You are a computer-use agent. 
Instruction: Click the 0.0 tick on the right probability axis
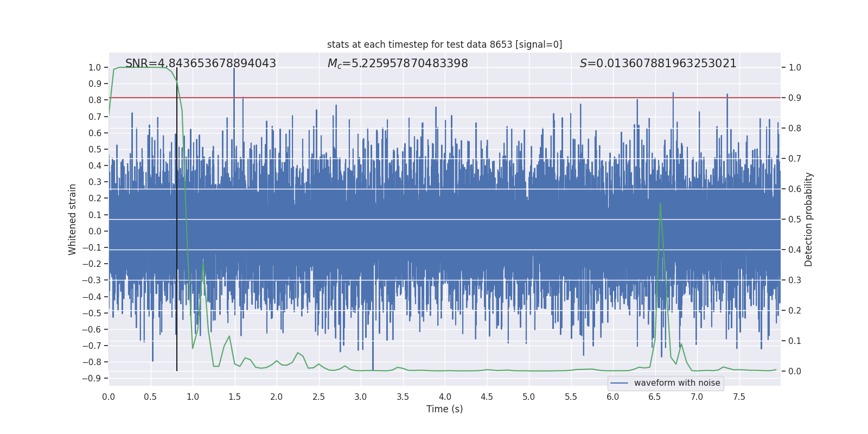coord(795,371)
